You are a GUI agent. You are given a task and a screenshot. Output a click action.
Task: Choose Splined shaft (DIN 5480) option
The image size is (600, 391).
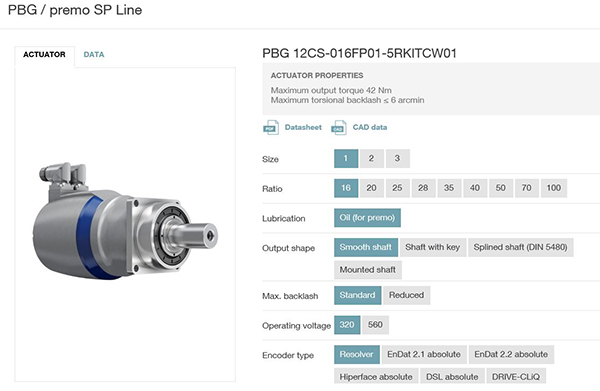[x=520, y=247]
